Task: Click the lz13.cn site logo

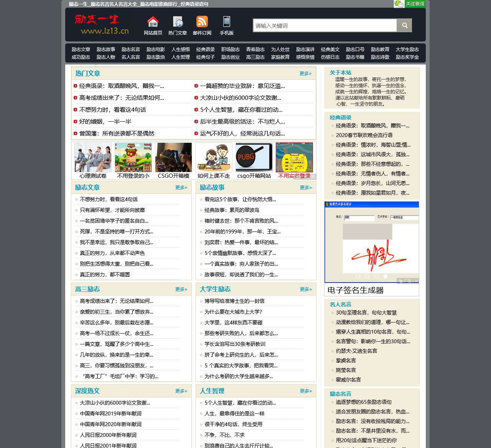Action: [x=102, y=24]
